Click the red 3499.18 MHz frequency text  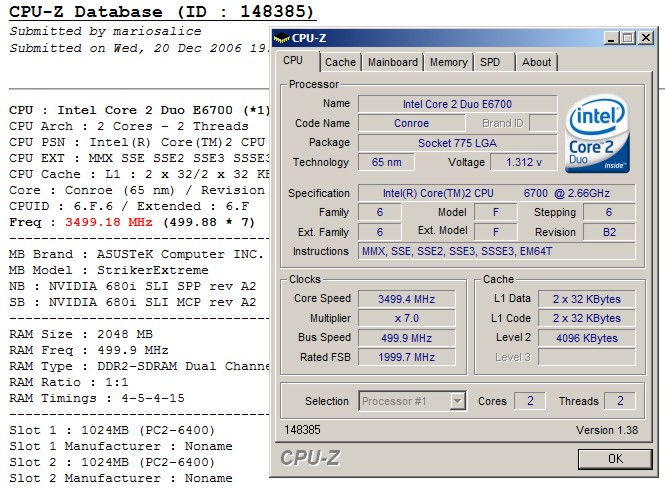click(109, 222)
